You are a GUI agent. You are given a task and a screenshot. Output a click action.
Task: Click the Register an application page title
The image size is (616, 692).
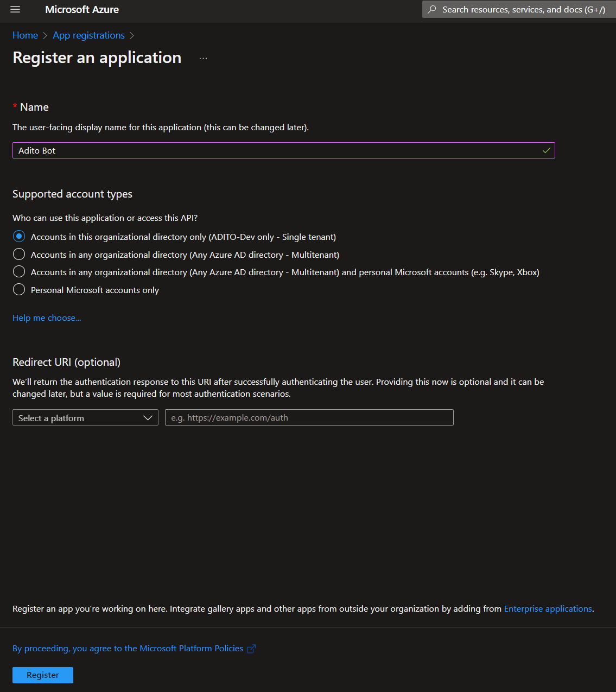[97, 58]
